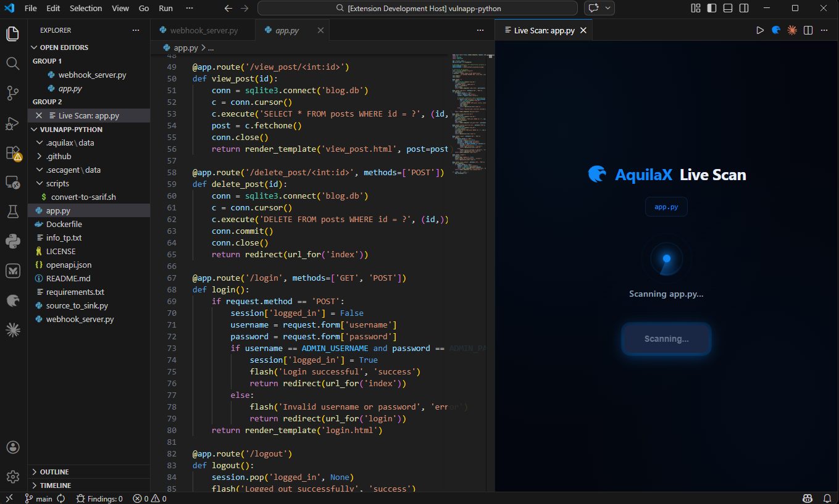Open the Source Control view
This screenshot has height=504, width=839.
point(12,93)
